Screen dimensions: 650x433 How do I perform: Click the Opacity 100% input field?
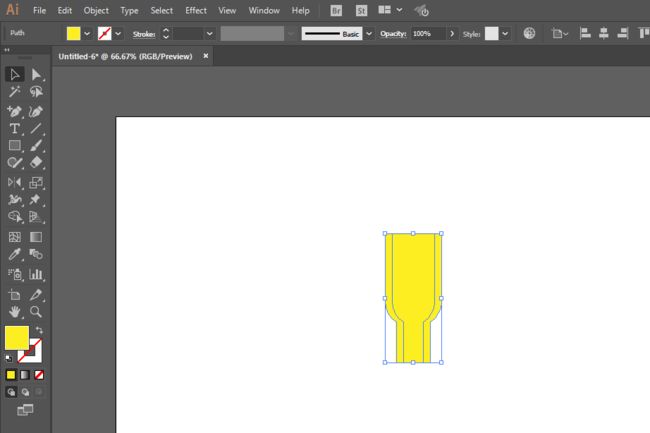pos(428,34)
